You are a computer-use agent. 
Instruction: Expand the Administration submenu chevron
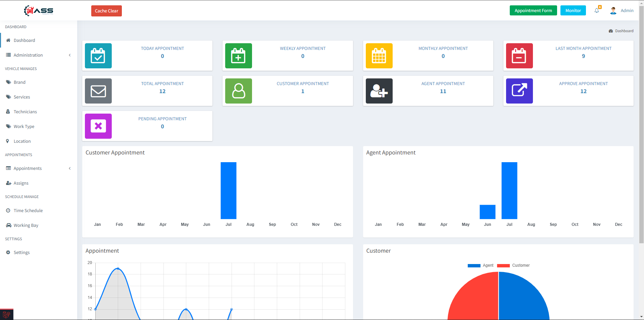point(70,55)
